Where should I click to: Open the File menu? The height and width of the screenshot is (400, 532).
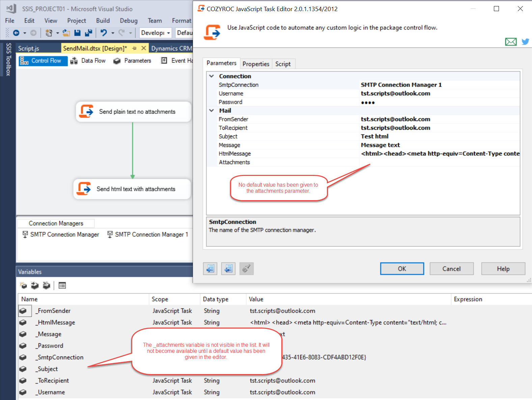pyautogui.click(x=9, y=21)
